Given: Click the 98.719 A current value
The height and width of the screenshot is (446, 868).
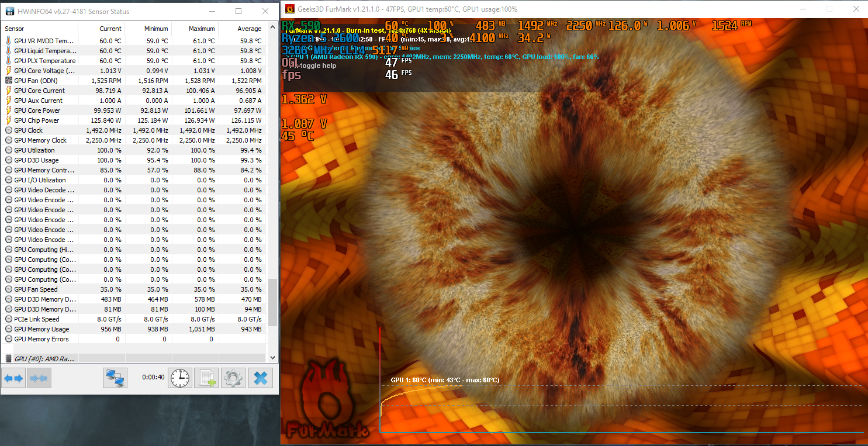Looking at the screenshot, I should point(108,91).
